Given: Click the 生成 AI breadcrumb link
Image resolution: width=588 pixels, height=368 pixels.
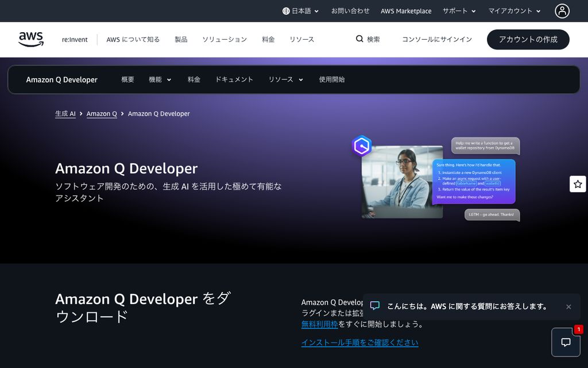Looking at the screenshot, I should click(x=65, y=114).
